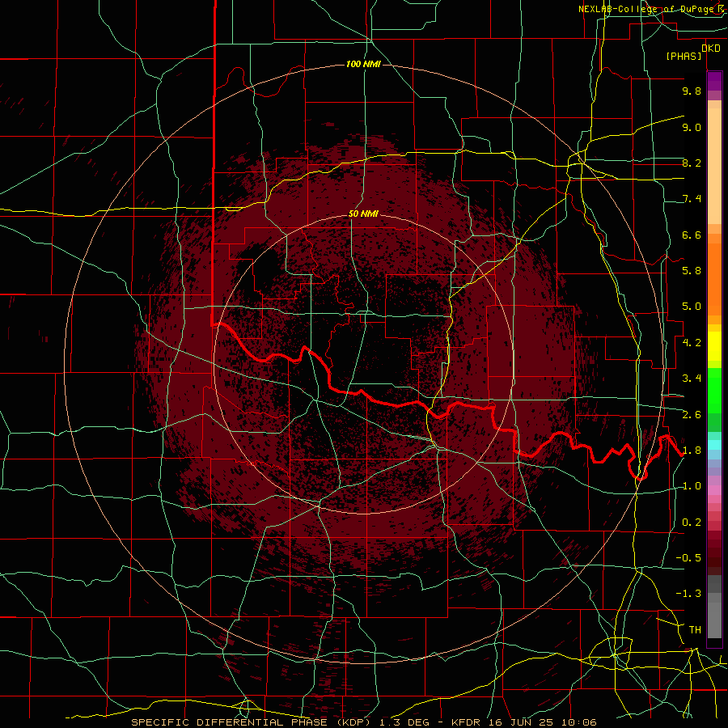Viewport: 728px width, 728px height.
Task: Click the -0.5 scale value
Action: 688,558
